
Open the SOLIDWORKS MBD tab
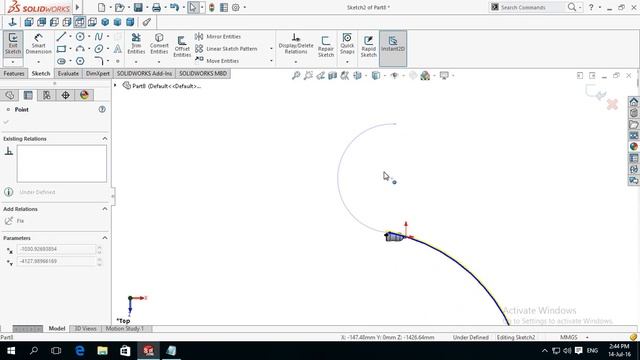click(203, 73)
